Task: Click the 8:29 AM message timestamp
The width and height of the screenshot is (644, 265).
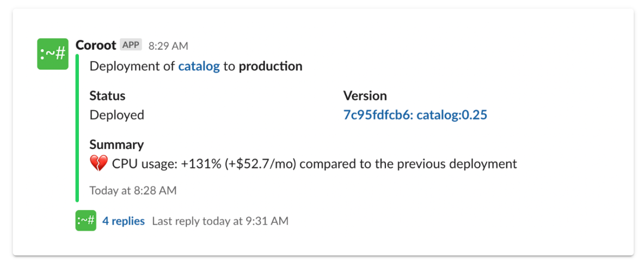Action: pyautogui.click(x=168, y=46)
